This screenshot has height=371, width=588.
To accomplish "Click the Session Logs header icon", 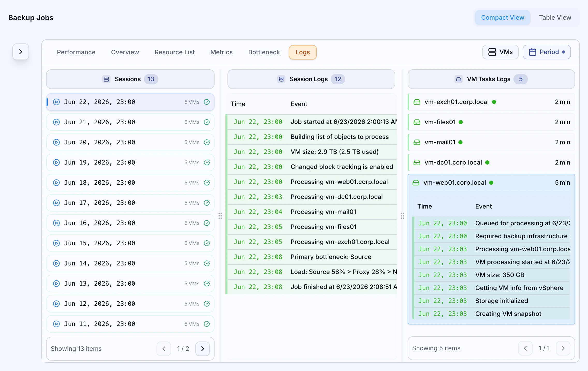I will pos(281,79).
